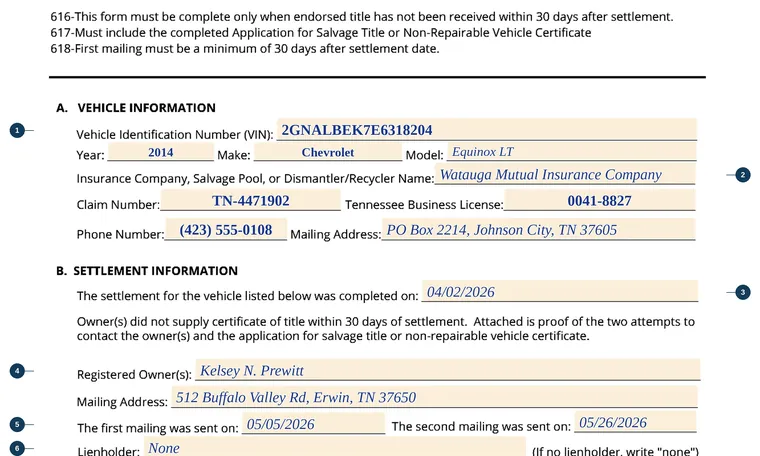Click the instruction line starting with 616
This screenshot has width=760, height=456.
coord(362,17)
